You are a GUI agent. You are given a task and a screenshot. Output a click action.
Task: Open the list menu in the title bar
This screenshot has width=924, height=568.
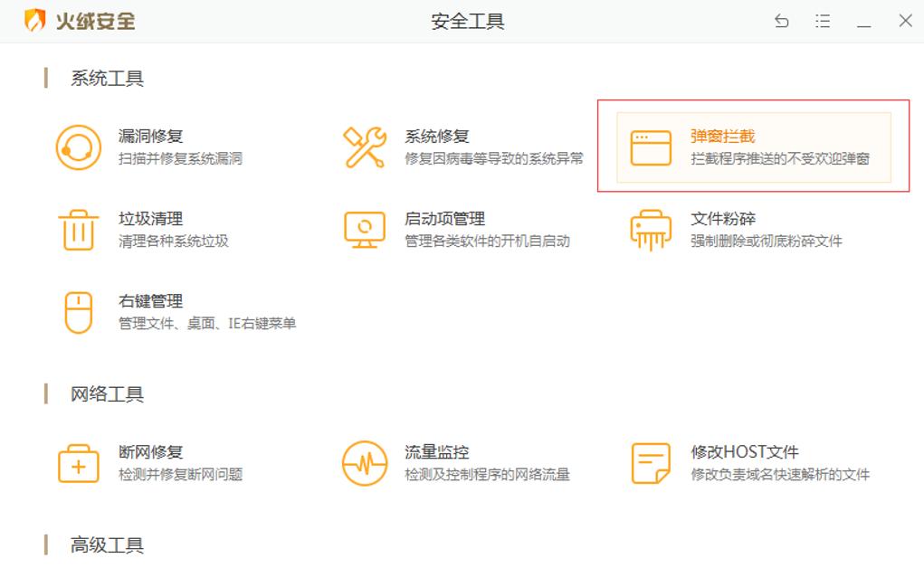823,20
